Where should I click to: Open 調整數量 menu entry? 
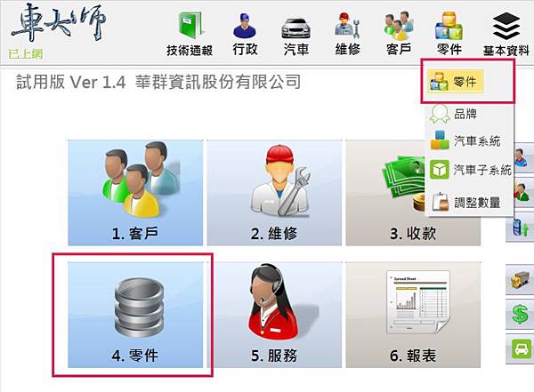[x=465, y=202]
